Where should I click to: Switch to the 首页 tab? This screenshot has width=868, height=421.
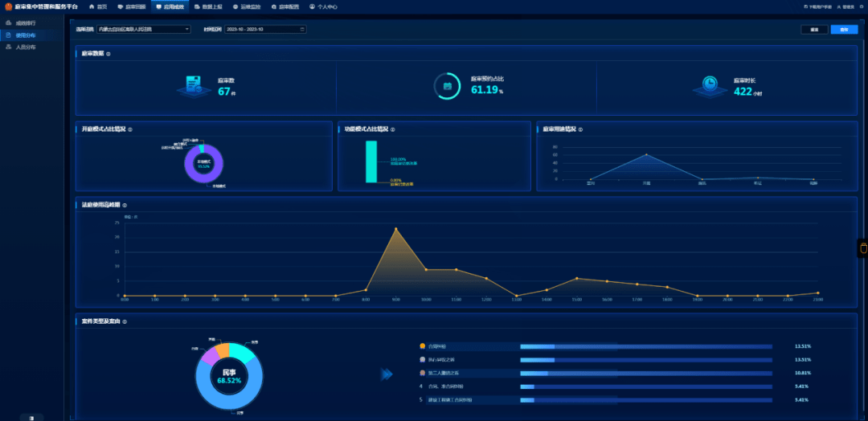coord(97,6)
